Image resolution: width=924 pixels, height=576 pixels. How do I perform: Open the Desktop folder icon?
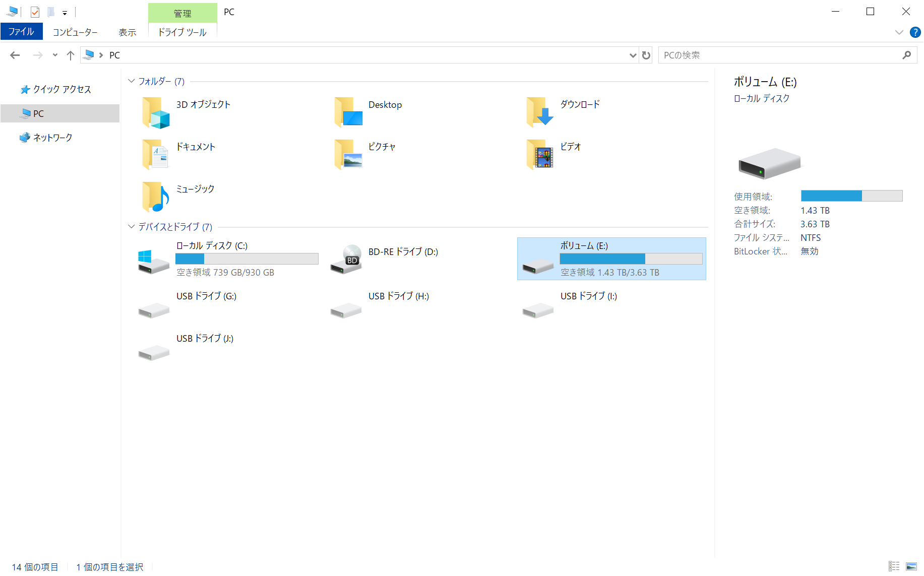[x=348, y=112]
